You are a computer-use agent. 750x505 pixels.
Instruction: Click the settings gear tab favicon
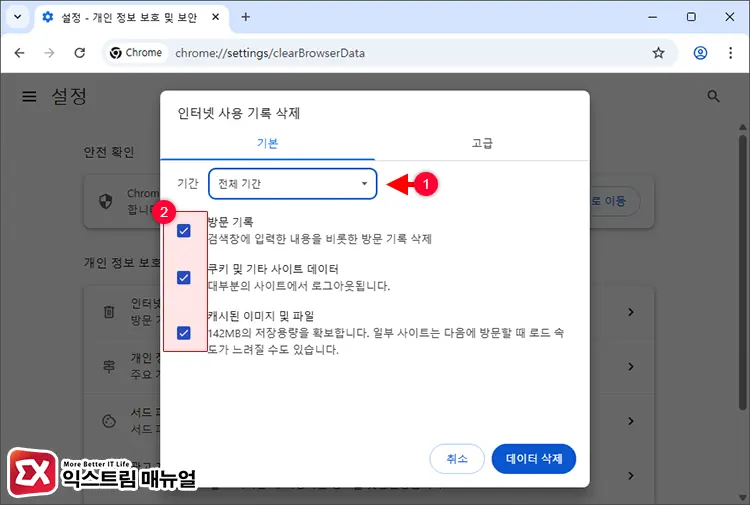[48, 17]
